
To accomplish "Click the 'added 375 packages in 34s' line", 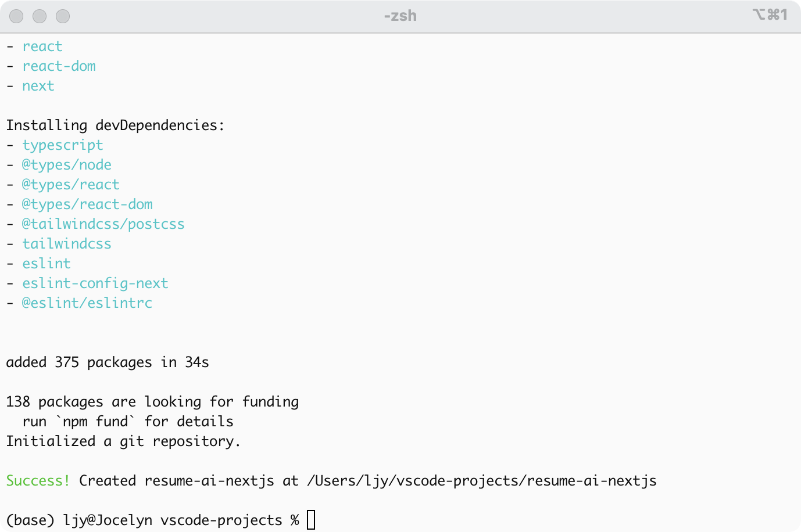I will pyautogui.click(x=108, y=362).
